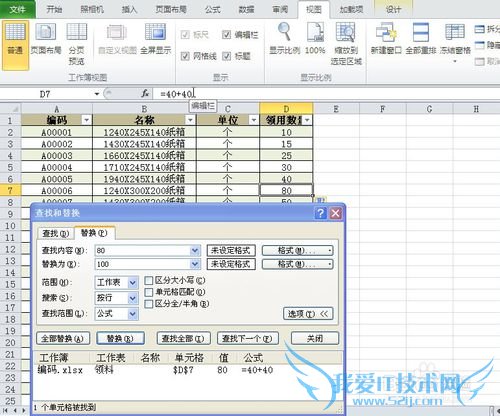Open the 编码 column filter dropdown
500x416 pixels.
coord(87,120)
